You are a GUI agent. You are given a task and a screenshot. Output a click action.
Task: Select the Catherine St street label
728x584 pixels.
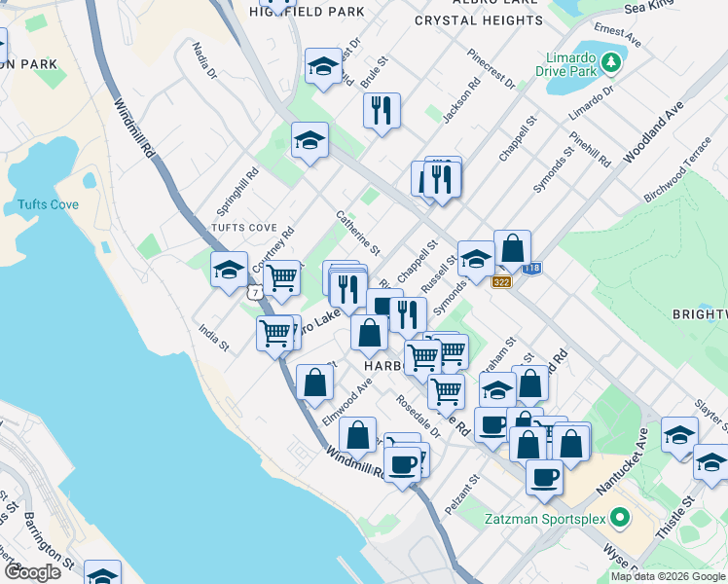click(x=358, y=234)
